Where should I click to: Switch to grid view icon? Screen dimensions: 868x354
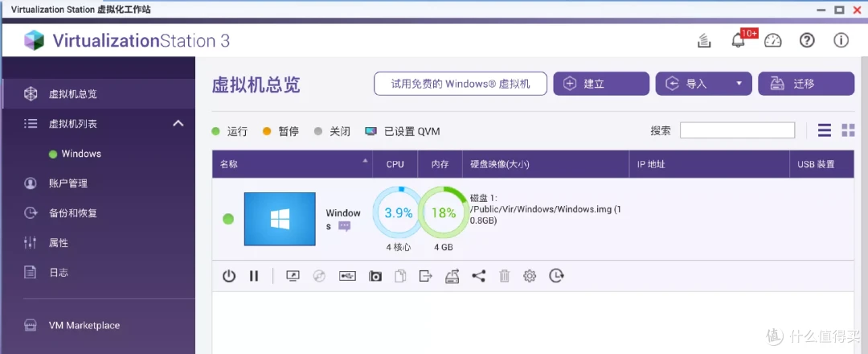pos(848,130)
